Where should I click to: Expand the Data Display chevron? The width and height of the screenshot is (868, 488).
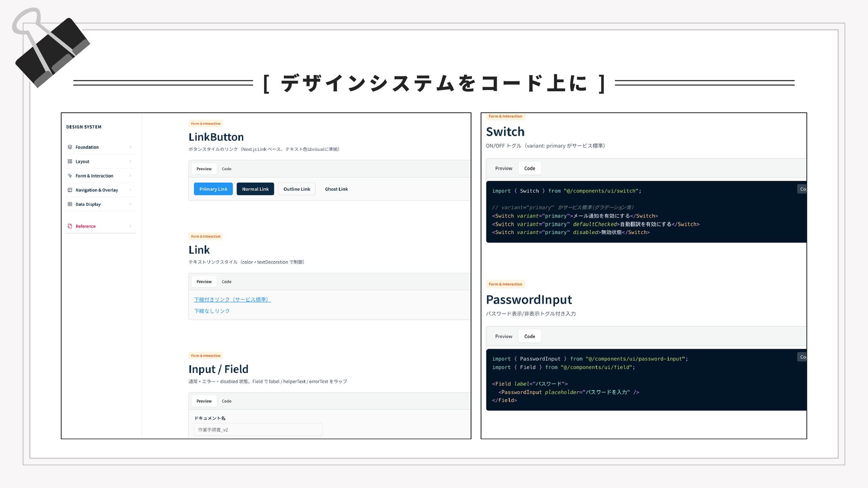click(130, 204)
